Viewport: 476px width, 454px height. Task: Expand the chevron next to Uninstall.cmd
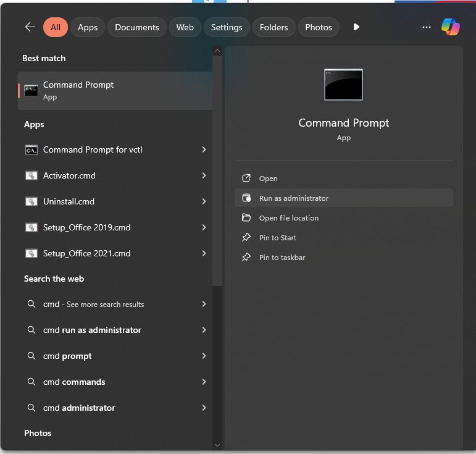tap(204, 201)
